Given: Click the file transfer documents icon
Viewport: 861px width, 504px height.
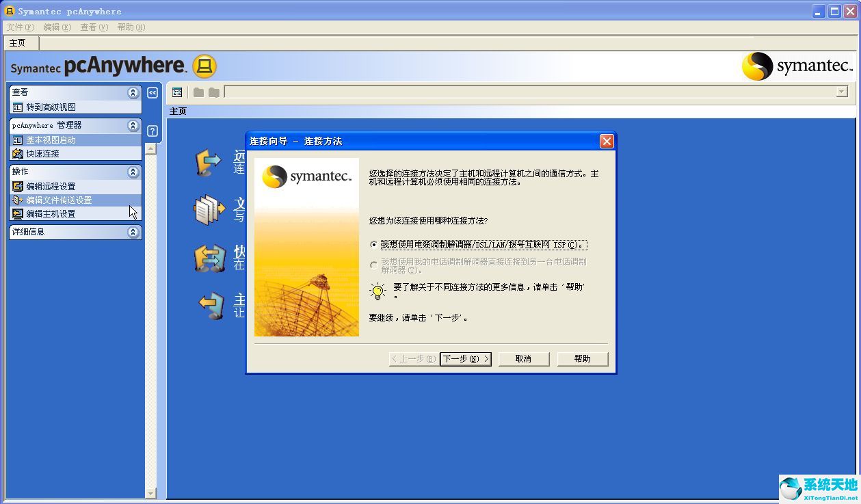Looking at the screenshot, I should (209, 210).
